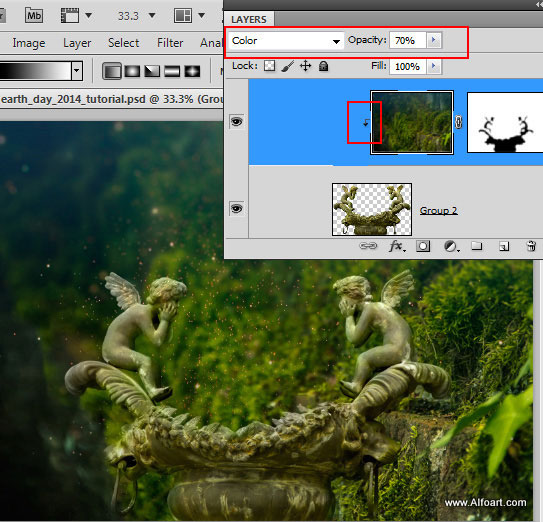This screenshot has width=543, height=522.
Task: Select the LAYERS panel tab
Action: click(249, 19)
